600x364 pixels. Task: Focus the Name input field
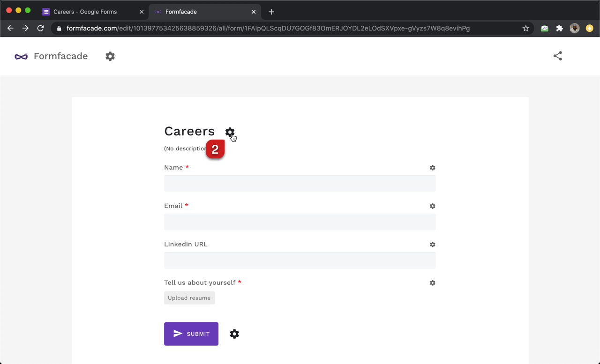pos(300,184)
